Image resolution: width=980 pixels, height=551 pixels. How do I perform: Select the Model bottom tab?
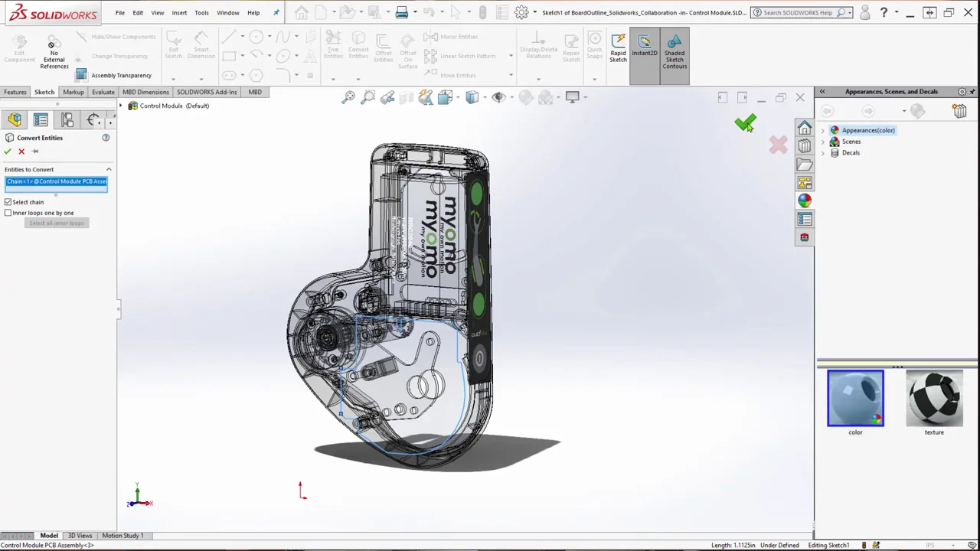[49, 536]
